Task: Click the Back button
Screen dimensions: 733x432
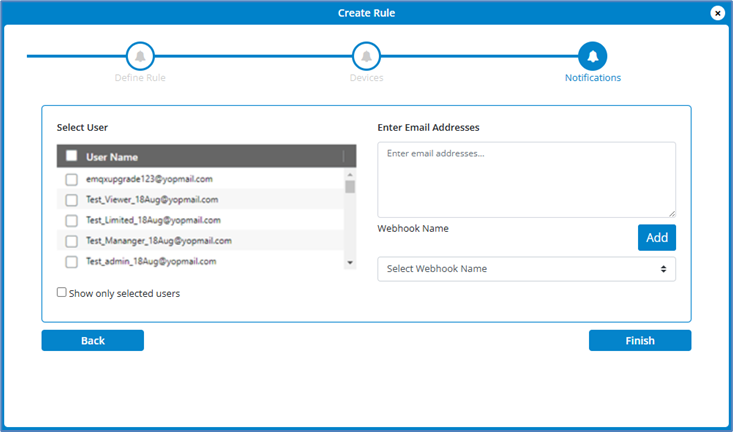Action: pos(92,341)
